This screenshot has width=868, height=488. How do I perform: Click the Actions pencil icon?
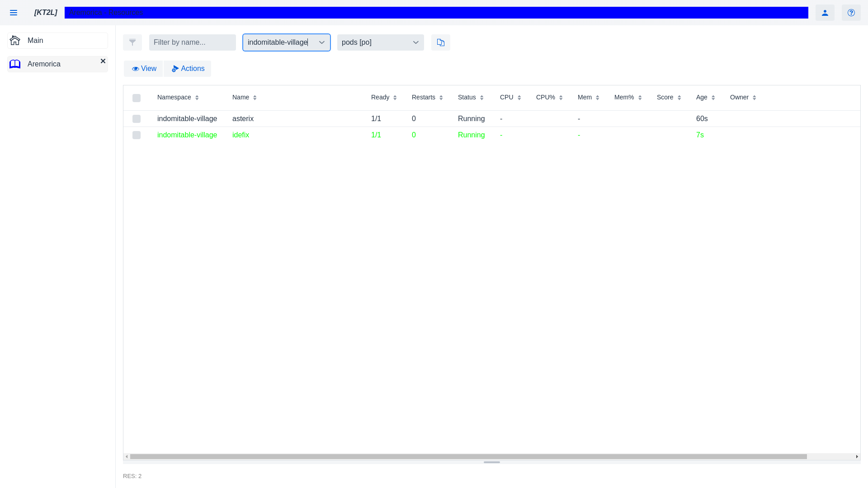coord(175,69)
